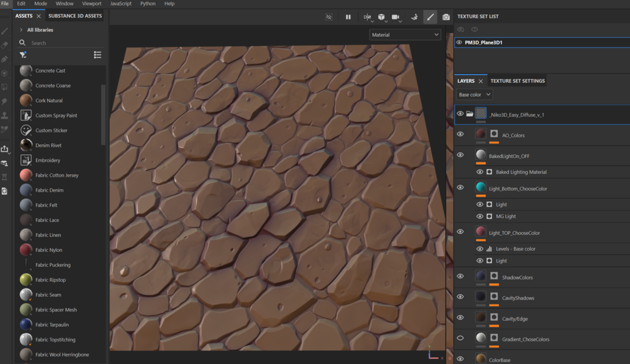Click the pause rendering icon in viewport toolbar
630x364 pixels.
click(348, 17)
